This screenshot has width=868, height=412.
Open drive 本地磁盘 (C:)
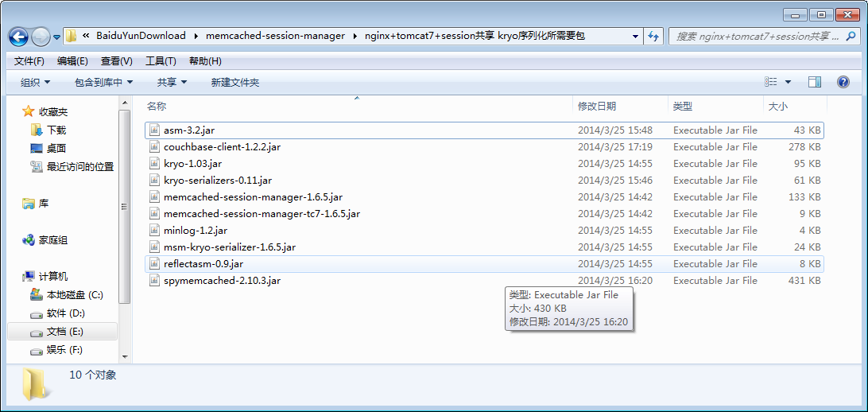coord(75,294)
